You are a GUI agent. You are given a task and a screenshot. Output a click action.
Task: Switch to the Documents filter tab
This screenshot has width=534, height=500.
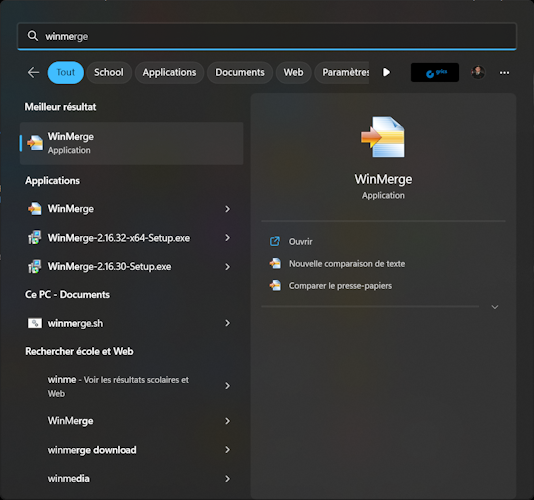(x=240, y=73)
